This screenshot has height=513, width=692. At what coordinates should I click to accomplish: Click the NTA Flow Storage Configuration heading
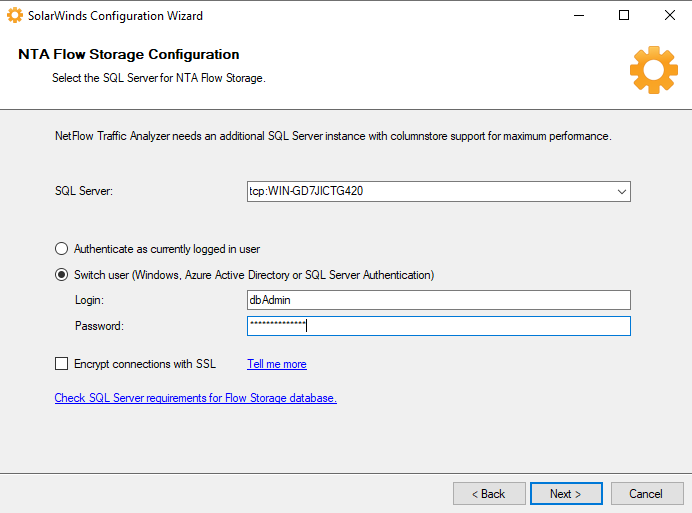[x=129, y=54]
